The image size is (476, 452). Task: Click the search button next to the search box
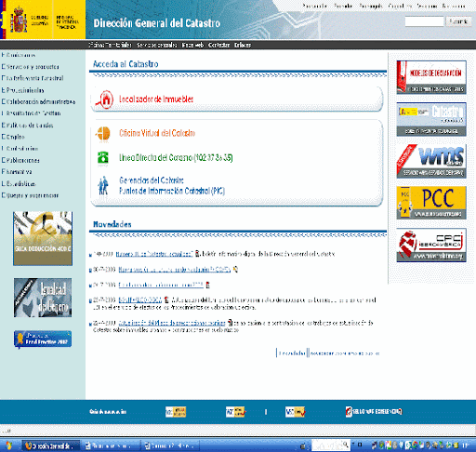pos(458,21)
